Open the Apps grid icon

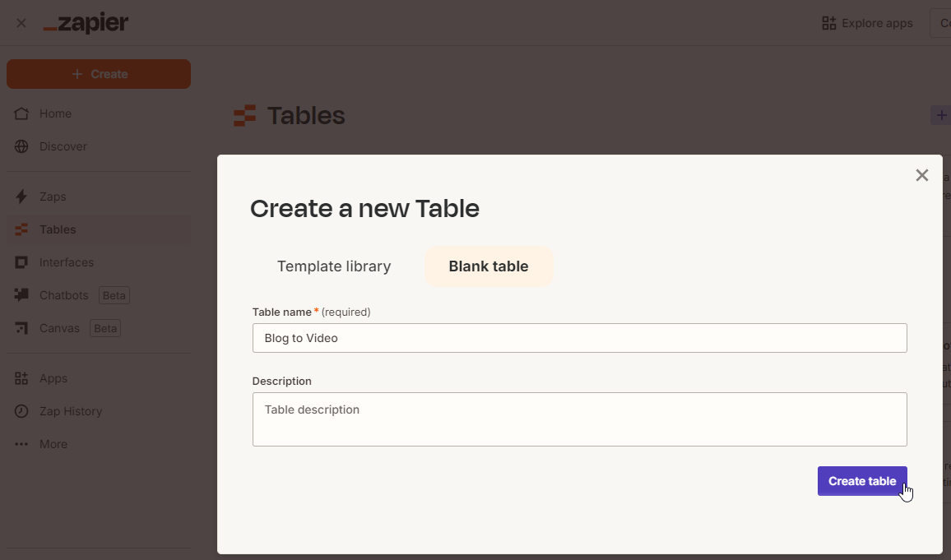pyautogui.click(x=22, y=378)
